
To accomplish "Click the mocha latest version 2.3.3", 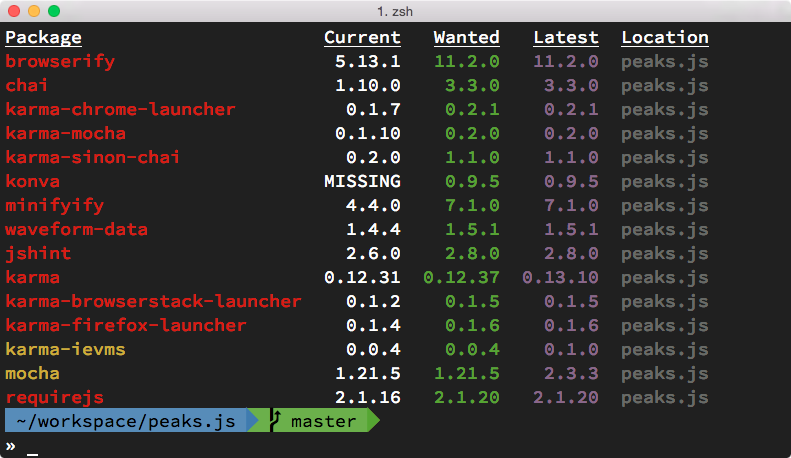I will 571,373.
